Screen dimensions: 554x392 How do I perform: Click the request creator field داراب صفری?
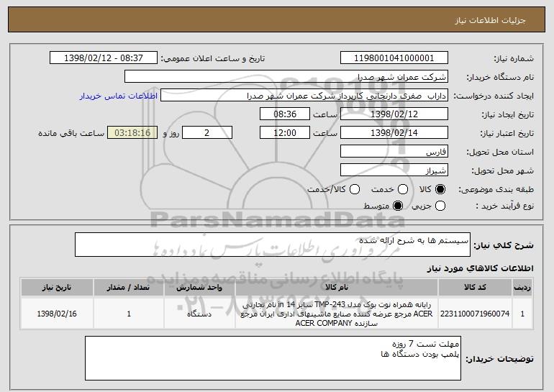pos(304,96)
